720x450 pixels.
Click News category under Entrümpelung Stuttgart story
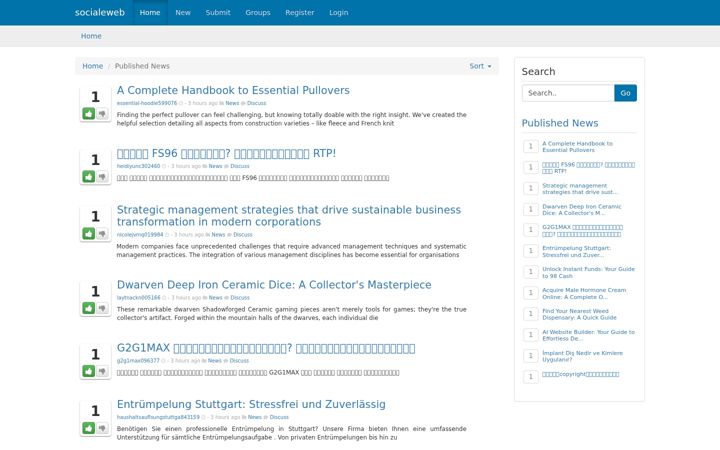coord(254,417)
